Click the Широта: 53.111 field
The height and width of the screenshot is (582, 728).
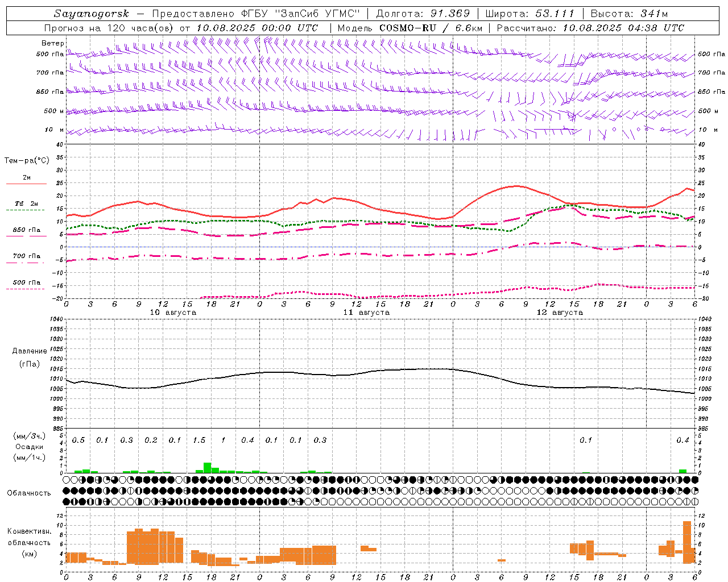[x=530, y=14]
